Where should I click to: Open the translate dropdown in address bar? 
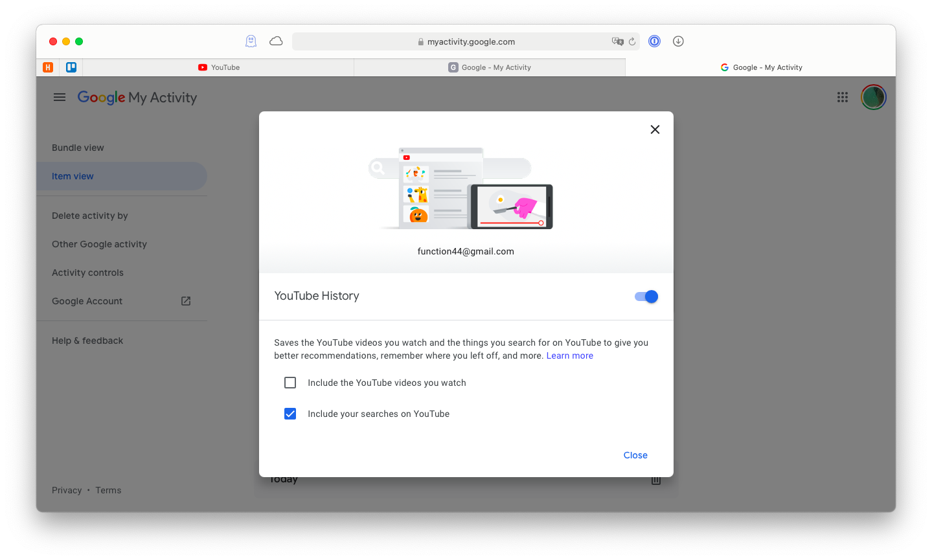(x=617, y=41)
